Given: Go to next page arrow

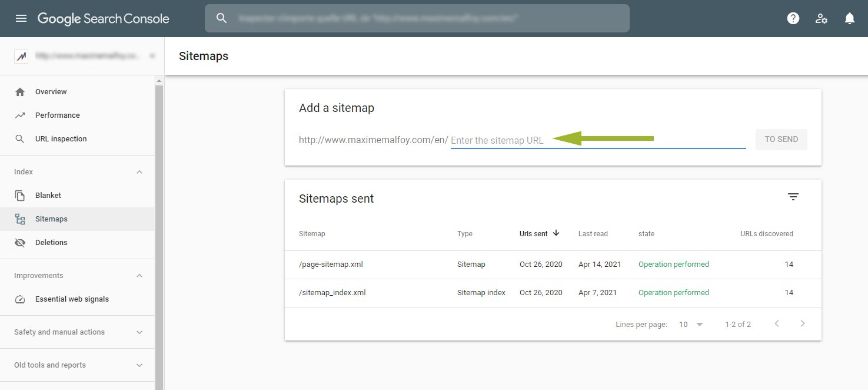Looking at the screenshot, I should [803, 323].
